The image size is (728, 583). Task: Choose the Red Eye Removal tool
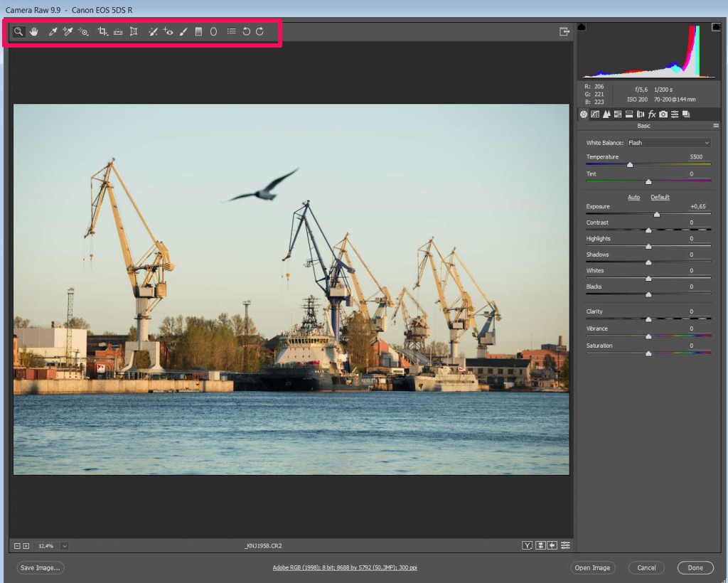tap(168, 32)
